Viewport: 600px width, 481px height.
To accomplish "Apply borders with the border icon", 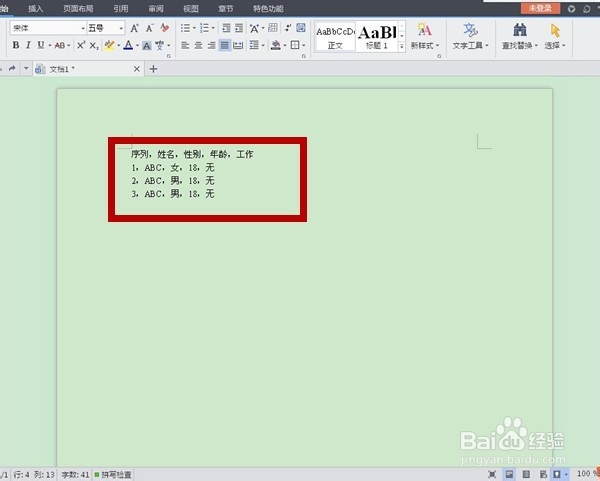I will pyautogui.click(x=295, y=45).
